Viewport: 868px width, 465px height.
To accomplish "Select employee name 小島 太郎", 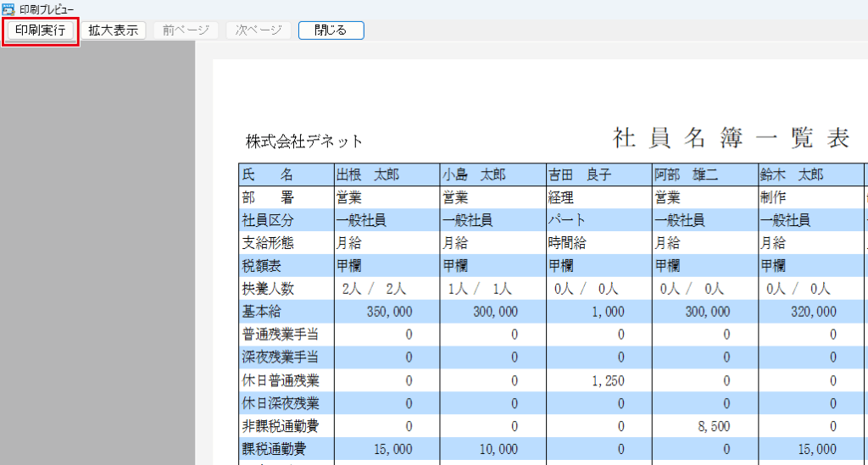I will pos(474,175).
